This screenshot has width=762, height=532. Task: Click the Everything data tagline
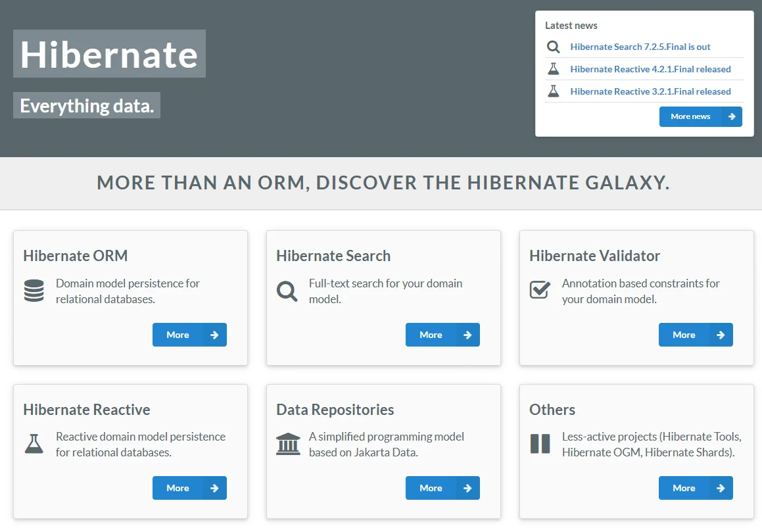pyautogui.click(x=86, y=105)
